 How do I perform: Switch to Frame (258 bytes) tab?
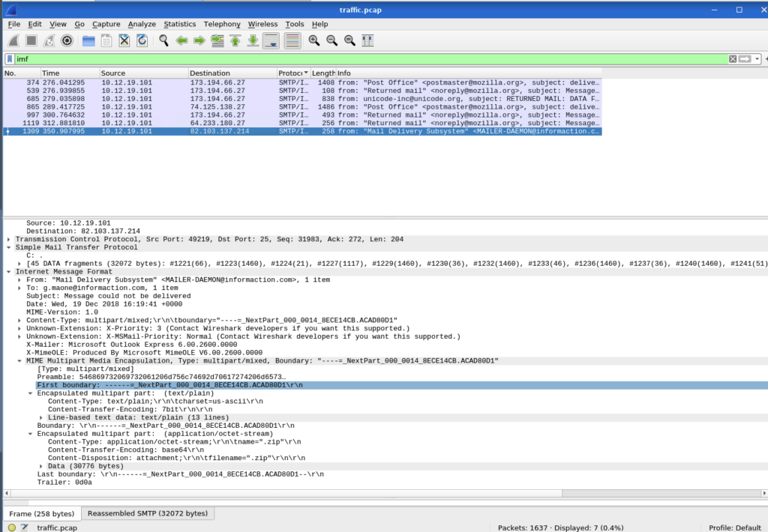42,513
